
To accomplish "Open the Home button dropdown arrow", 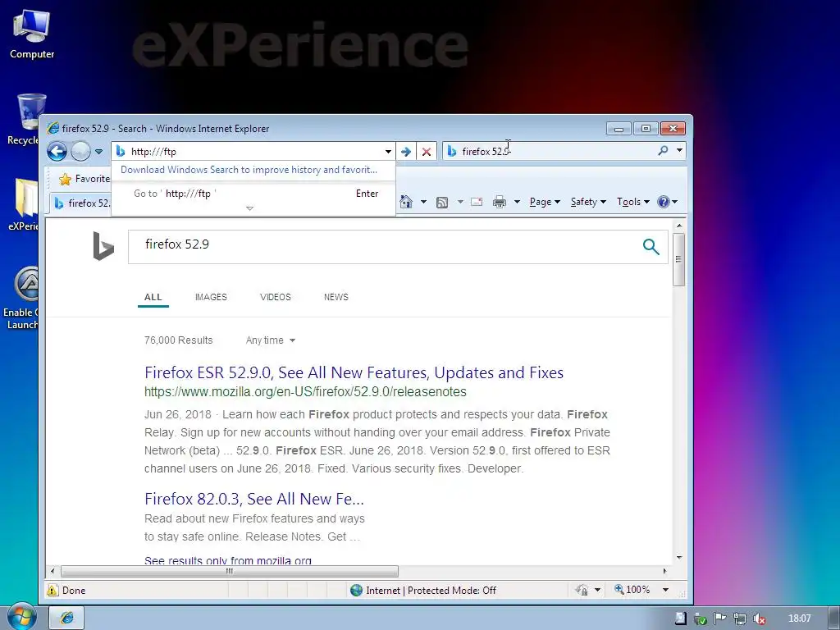I will coord(424,202).
